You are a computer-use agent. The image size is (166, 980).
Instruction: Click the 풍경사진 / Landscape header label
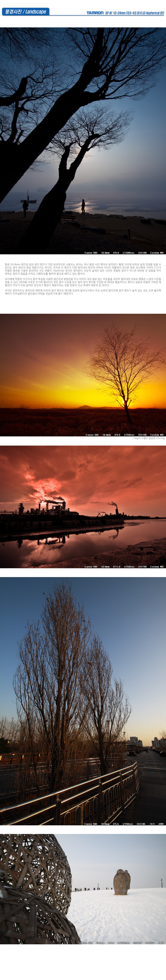click(x=25, y=12)
